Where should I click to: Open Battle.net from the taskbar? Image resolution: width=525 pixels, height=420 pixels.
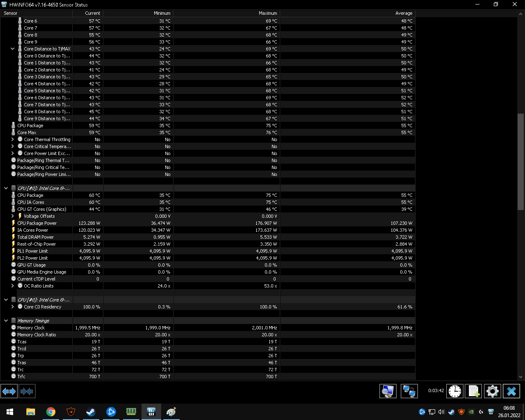[x=111, y=412]
